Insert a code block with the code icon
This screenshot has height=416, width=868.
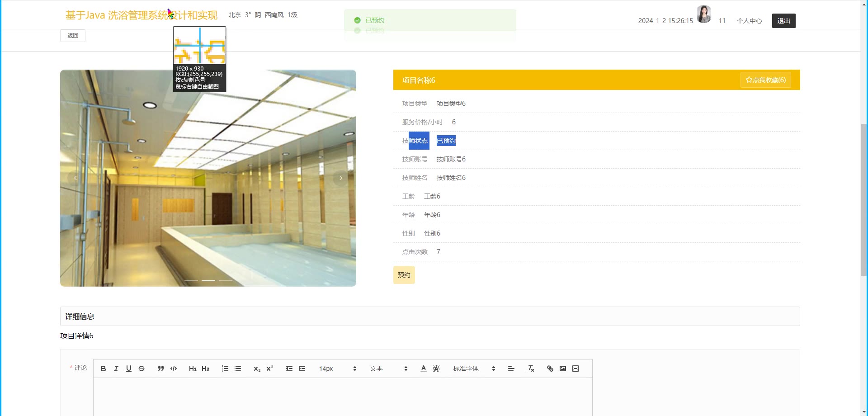pyautogui.click(x=174, y=369)
